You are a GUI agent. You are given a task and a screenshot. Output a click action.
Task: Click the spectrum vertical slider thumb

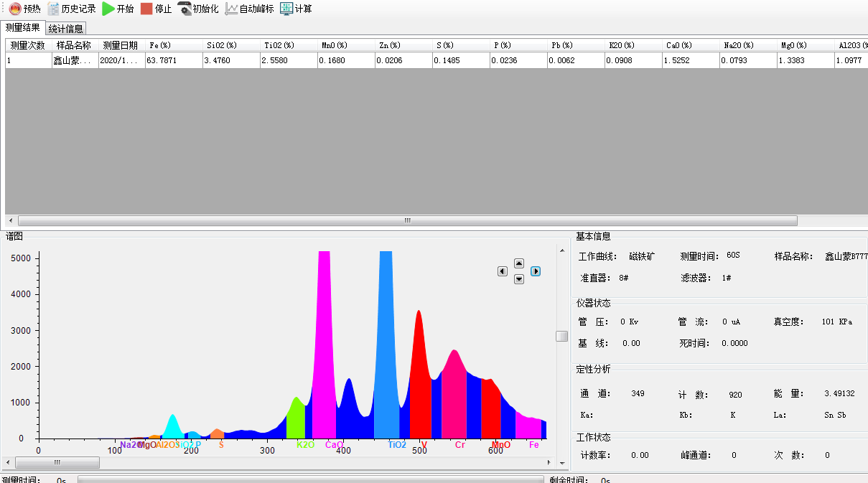click(562, 336)
